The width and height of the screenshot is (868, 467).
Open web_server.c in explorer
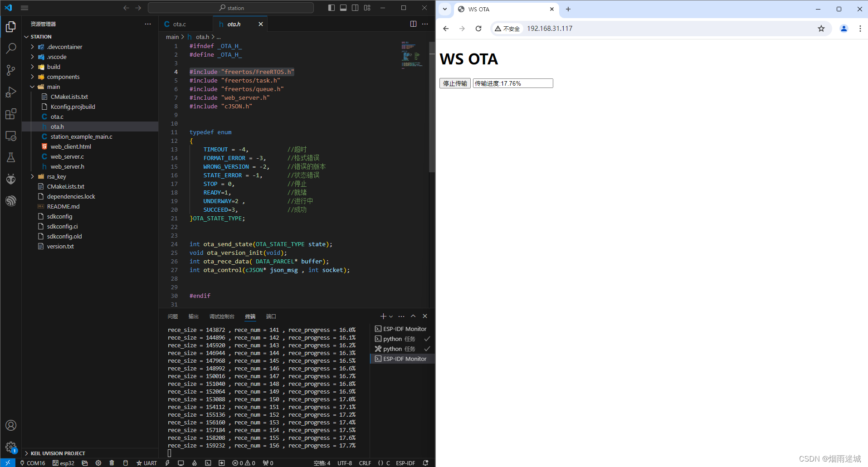67,156
